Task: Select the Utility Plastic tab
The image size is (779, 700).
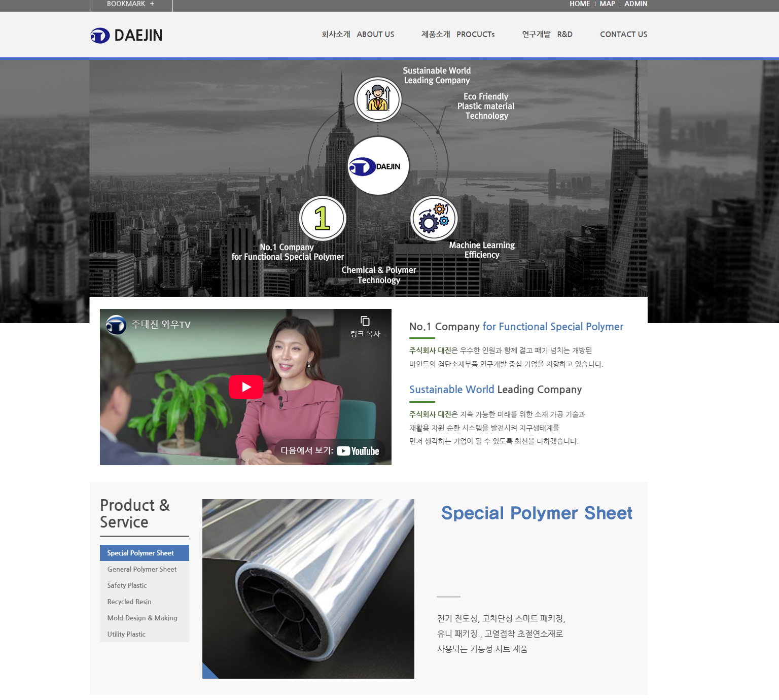Action: 145,634
